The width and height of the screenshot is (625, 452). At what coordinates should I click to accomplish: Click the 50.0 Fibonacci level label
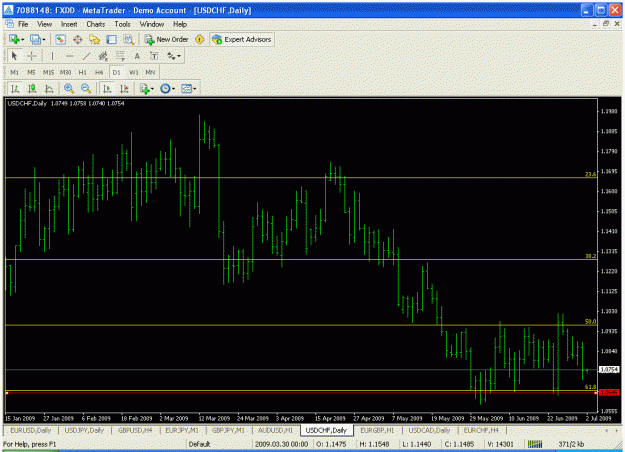pyautogui.click(x=590, y=321)
